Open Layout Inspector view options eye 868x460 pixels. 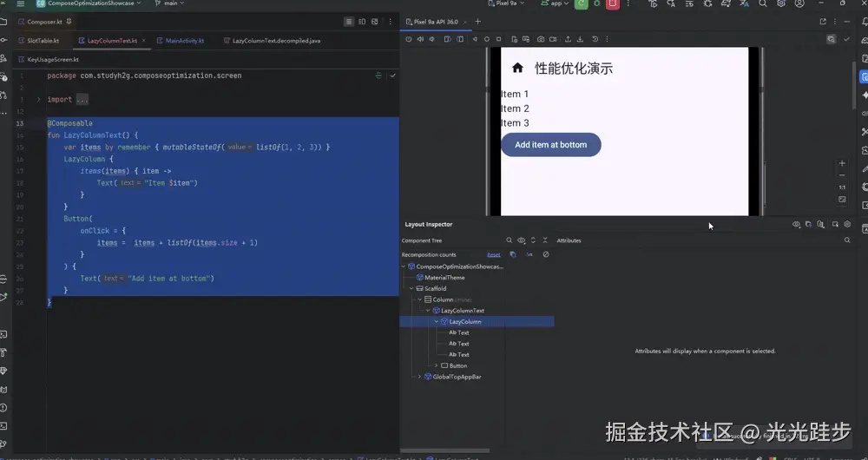pos(796,224)
